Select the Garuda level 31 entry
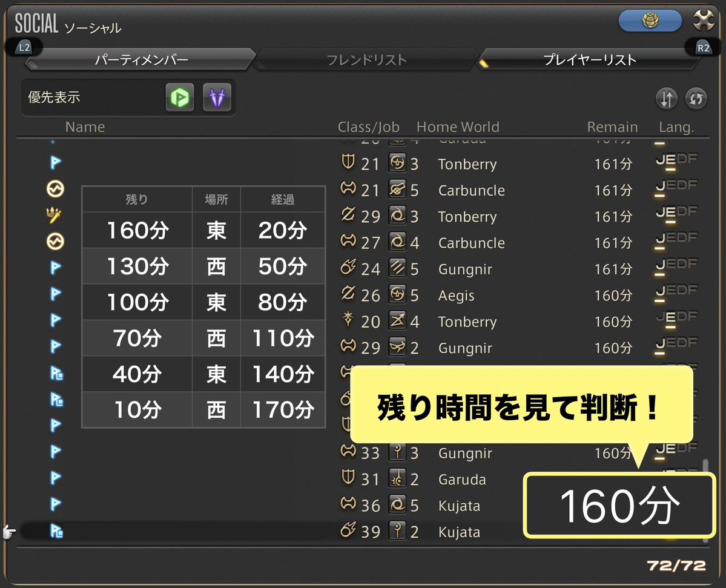The height and width of the screenshot is (588, 726). (461, 480)
